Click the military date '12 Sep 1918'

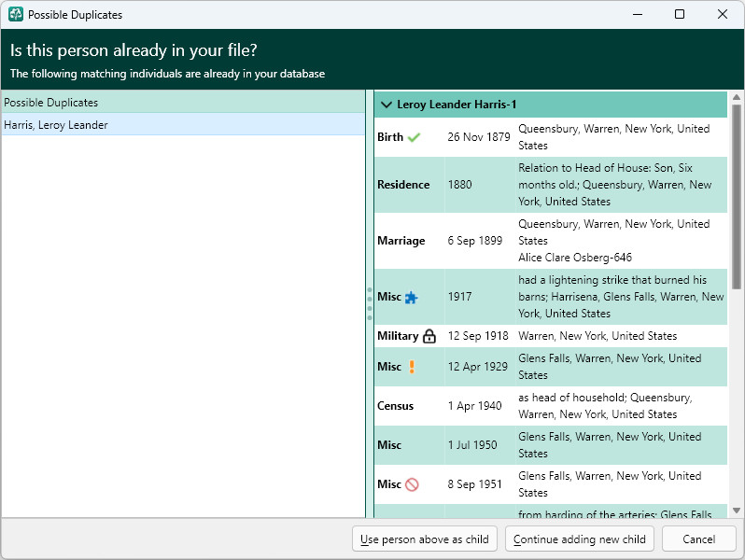[x=477, y=336]
